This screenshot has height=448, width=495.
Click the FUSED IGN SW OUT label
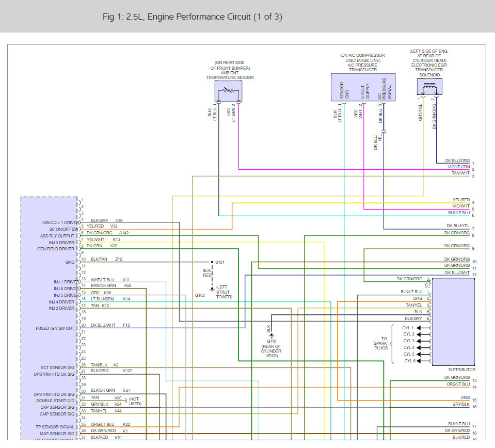click(55, 328)
